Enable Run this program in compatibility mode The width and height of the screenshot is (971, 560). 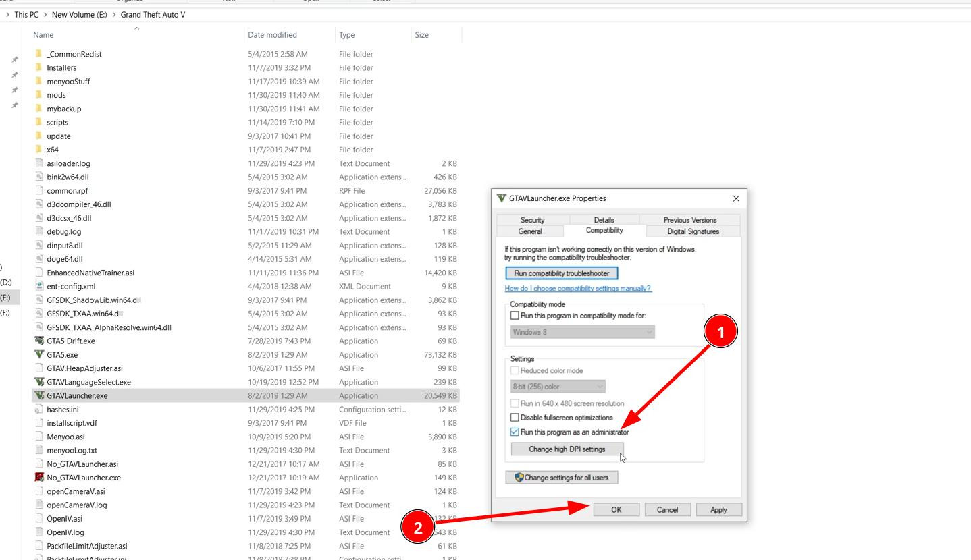(515, 316)
